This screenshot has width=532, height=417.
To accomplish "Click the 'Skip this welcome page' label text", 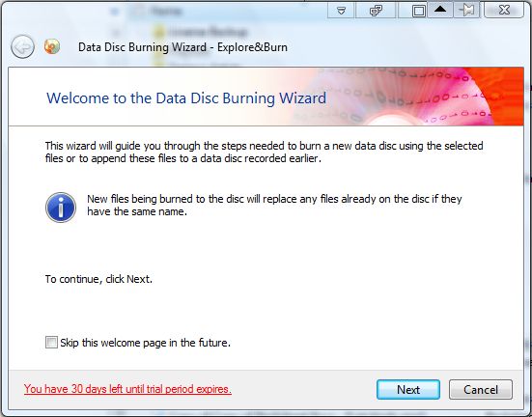I will [146, 343].
